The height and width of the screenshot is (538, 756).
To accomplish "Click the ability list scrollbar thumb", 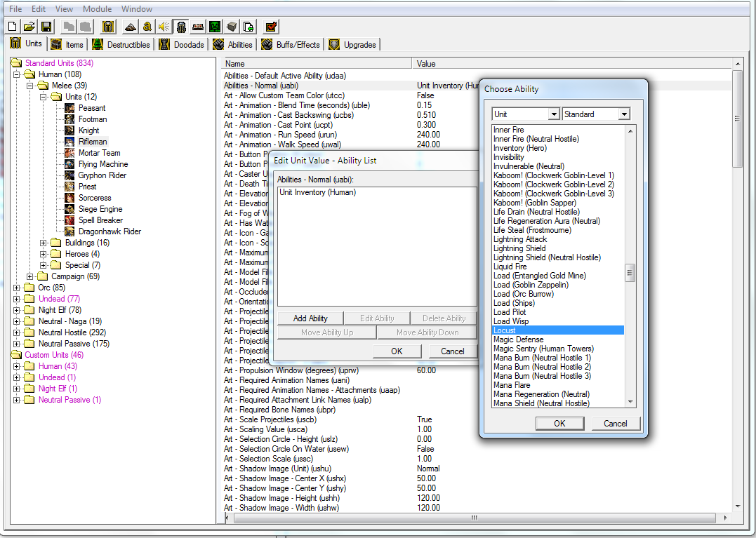I will pyautogui.click(x=630, y=273).
